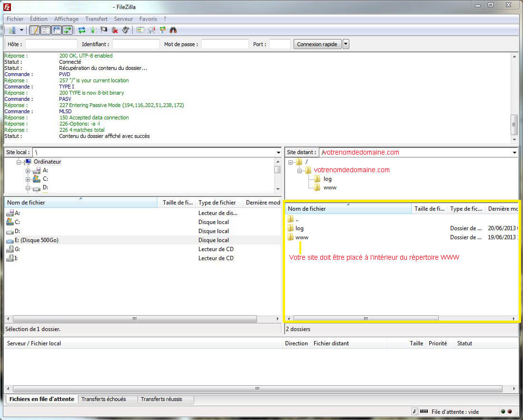The image size is (523, 420).
Task: Focus the Port input field
Action: tap(280, 44)
